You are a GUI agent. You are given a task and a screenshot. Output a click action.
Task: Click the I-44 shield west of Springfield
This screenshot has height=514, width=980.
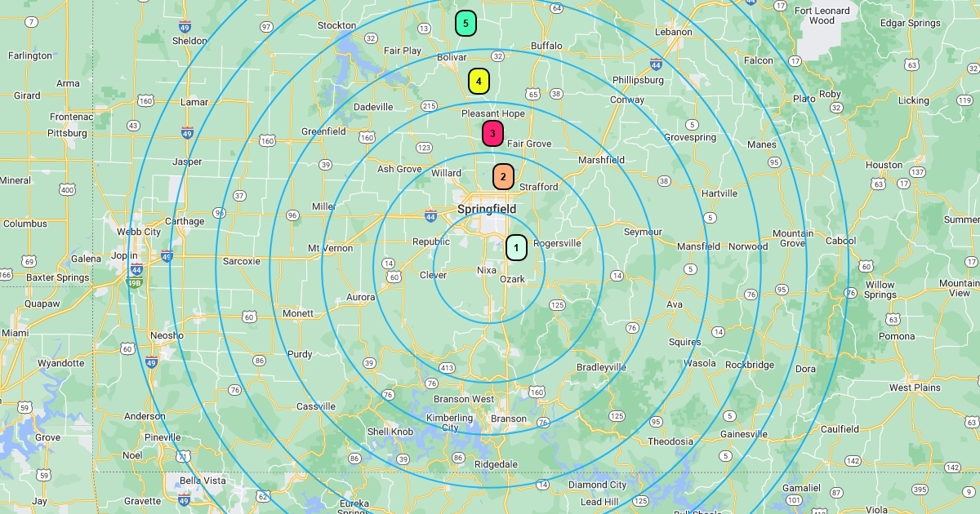(430, 215)
